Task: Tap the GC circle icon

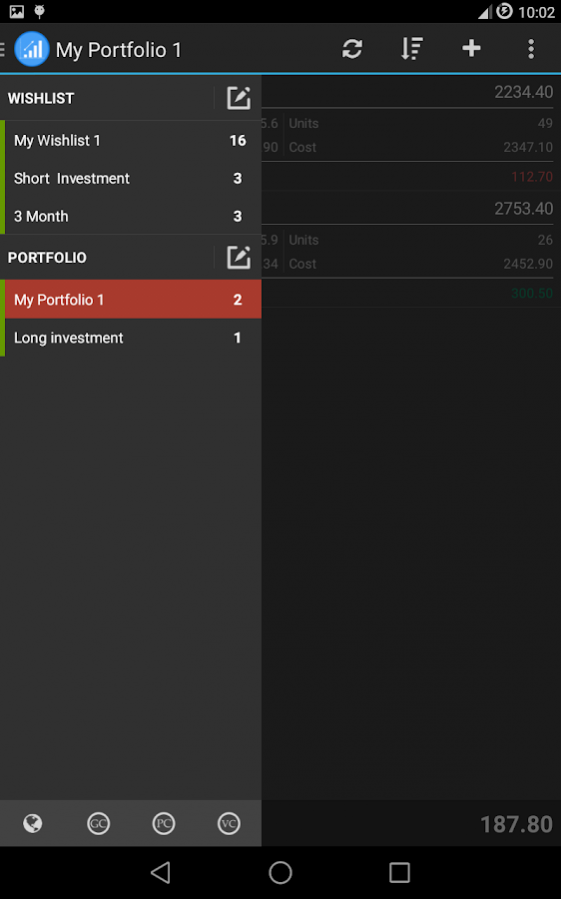Action: tap(98, 823)
